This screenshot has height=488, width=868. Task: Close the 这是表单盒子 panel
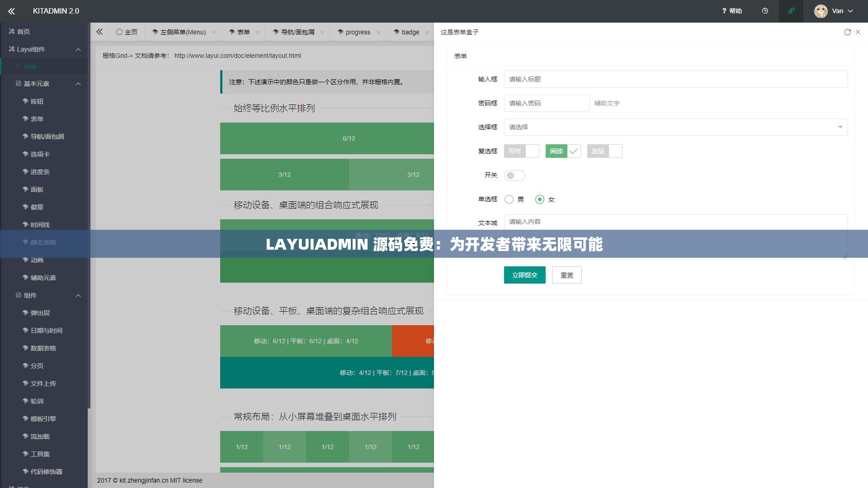[858, 32]
